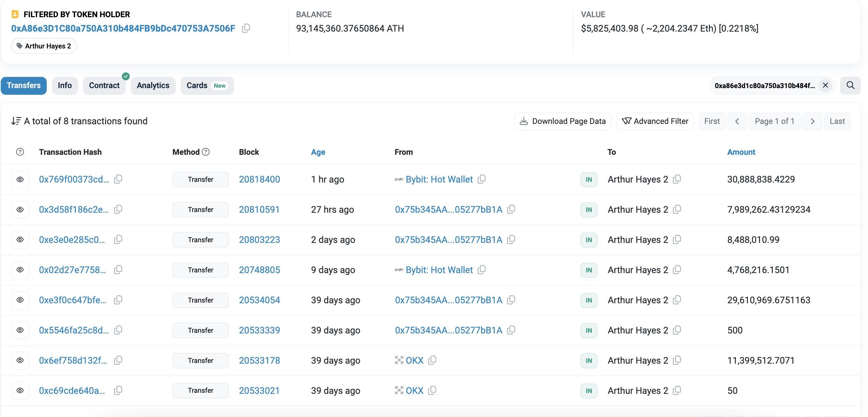This screenshot has height=417, width=868.
Task: Open block 20748805
Action: (x=259, y=270)
